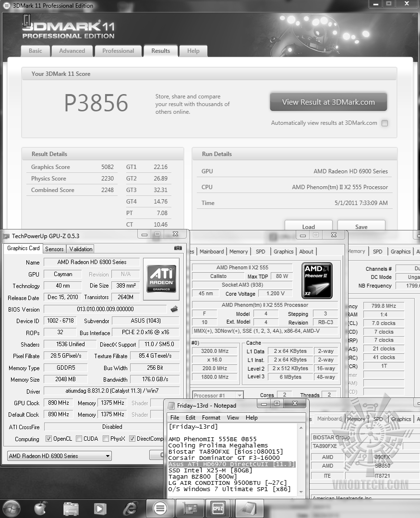Open the Mainboard tab in the CPU-Z CPU window
This screenshot has height=518, width=420.
(212, 252)
